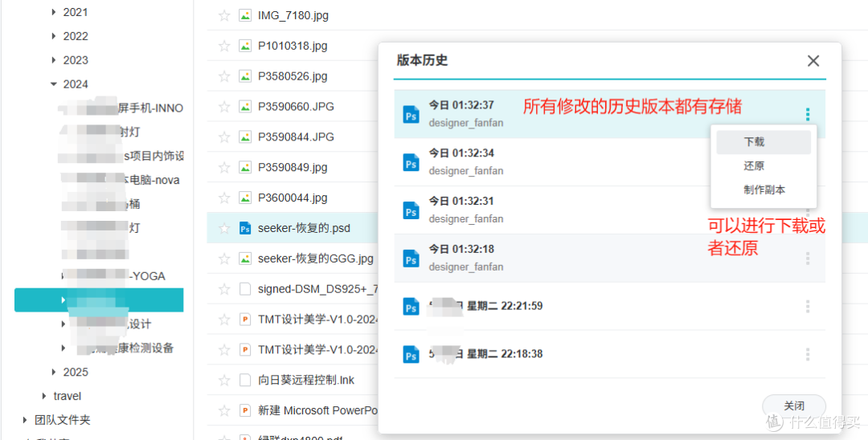Star the P1010318.jpg file
Screen dimensions: 868x440
coord(224,46)
